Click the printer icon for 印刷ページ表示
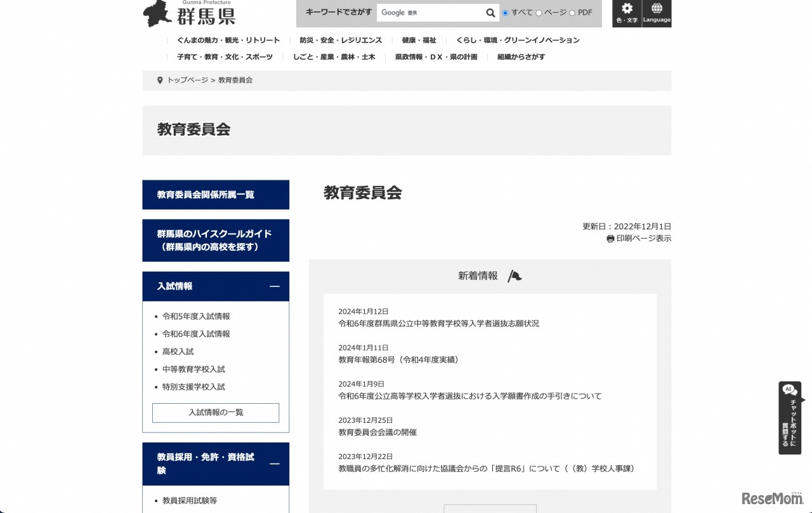Image resolution: width=812 pixels, height=513 pixels. (609, 239)
